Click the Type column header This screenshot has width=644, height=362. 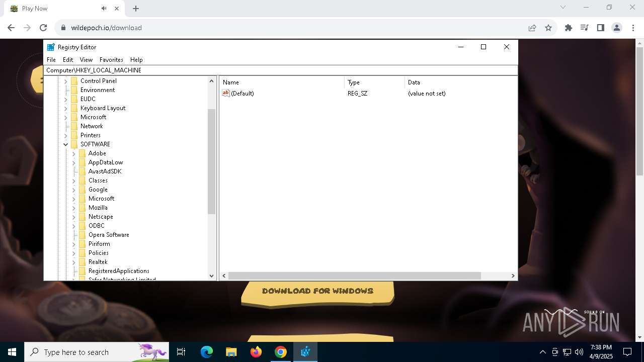click(375, 82)
